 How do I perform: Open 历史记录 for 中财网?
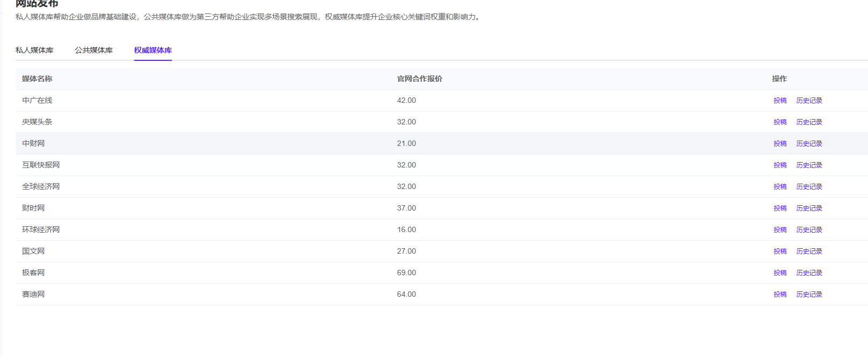pyautogui.click(x=809, y=144)
